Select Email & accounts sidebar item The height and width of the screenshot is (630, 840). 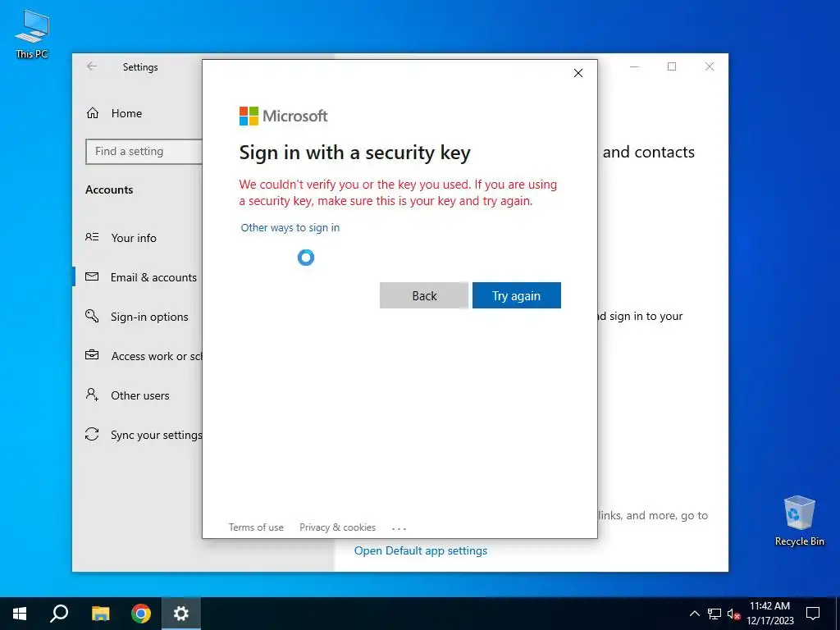pos(153,277)
